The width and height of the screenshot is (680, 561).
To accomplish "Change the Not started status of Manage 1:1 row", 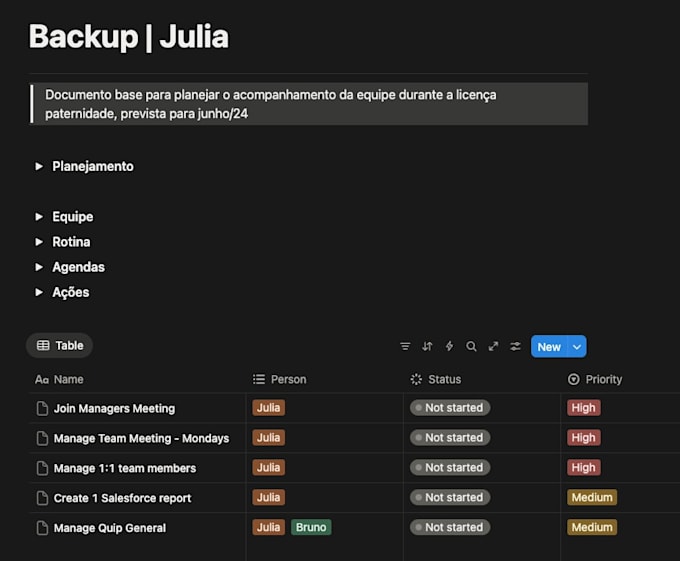I will pyautogui.click(x=450, y=467).
